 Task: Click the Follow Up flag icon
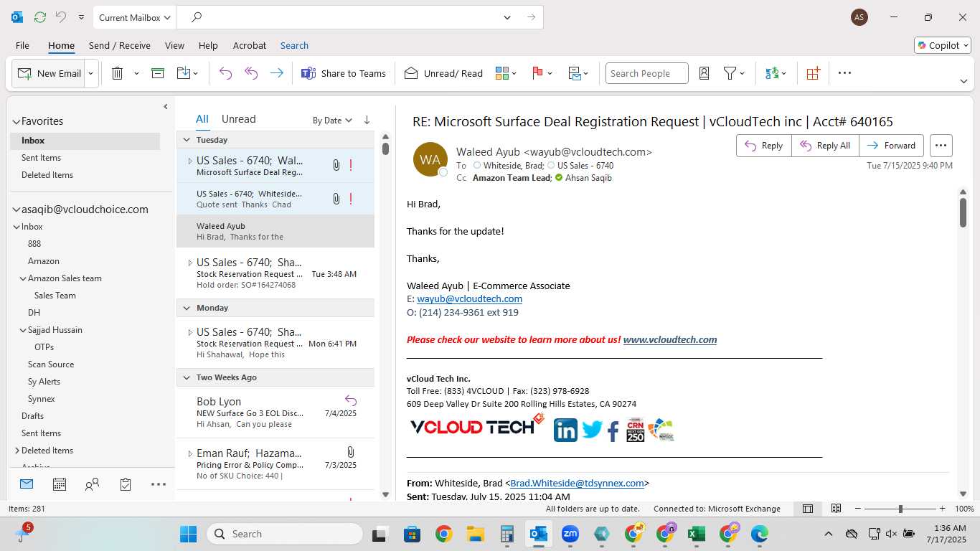pyautogui.click(x=537, y=73)
